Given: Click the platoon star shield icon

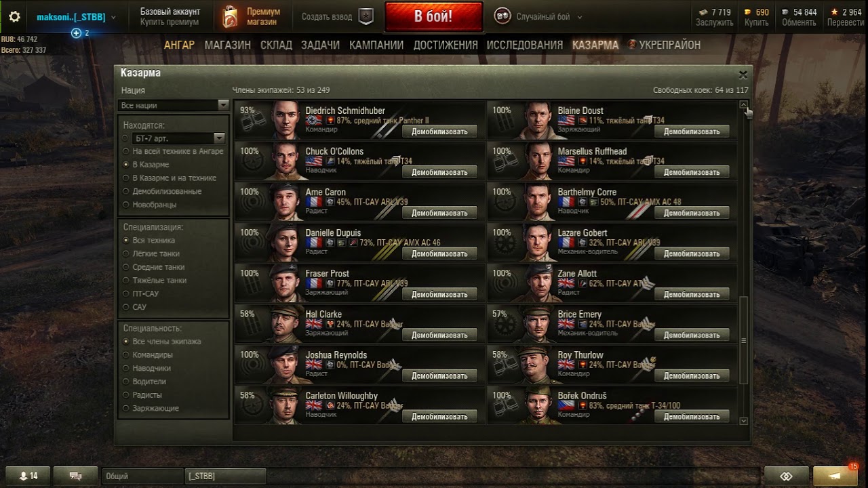Looking at the screenshot, I should coord(366,17).
